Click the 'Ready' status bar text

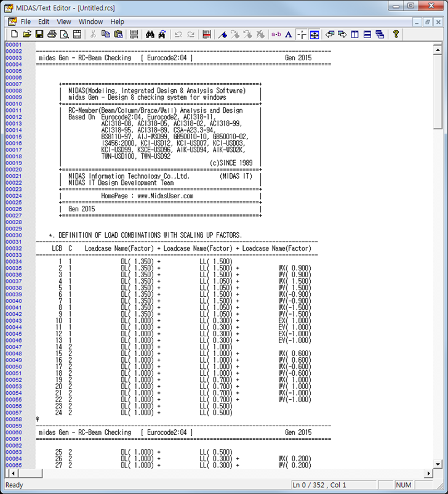click(x=14, y=485)
